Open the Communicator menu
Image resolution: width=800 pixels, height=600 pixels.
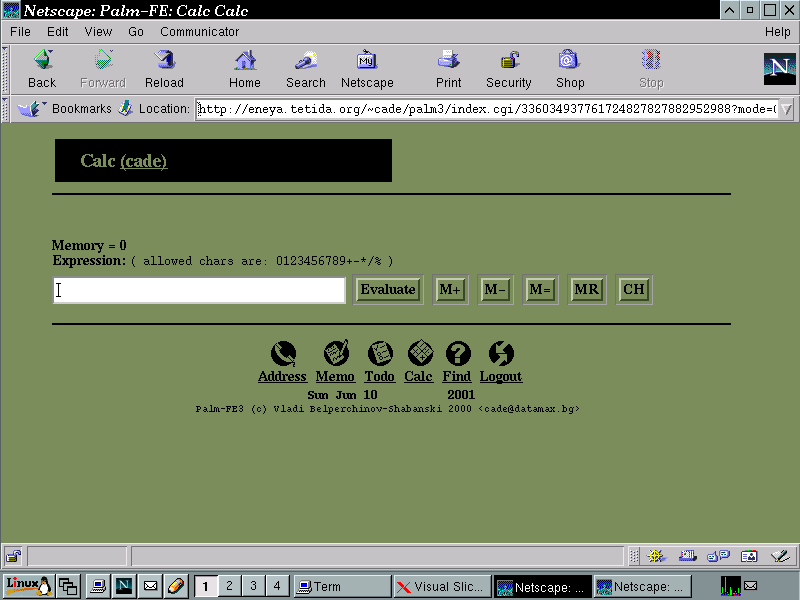tap(199, 32)
